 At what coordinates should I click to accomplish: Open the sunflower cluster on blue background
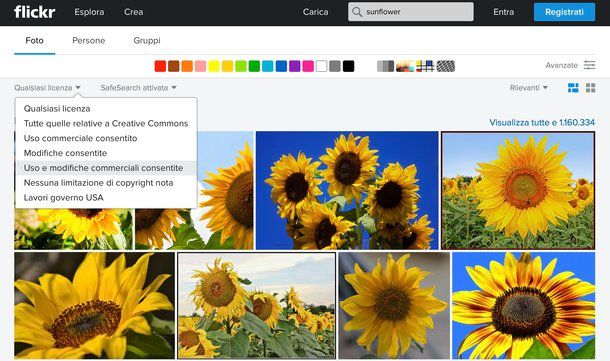(x=347, y=190)
